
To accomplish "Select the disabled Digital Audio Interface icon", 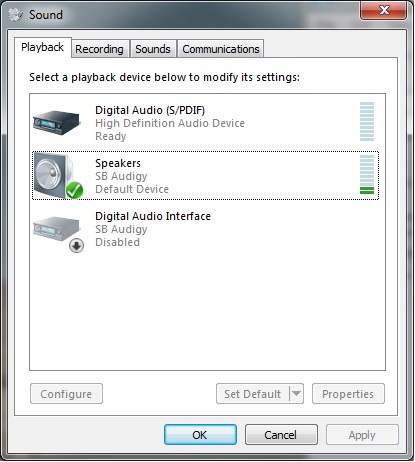I will tap(57, 229).
